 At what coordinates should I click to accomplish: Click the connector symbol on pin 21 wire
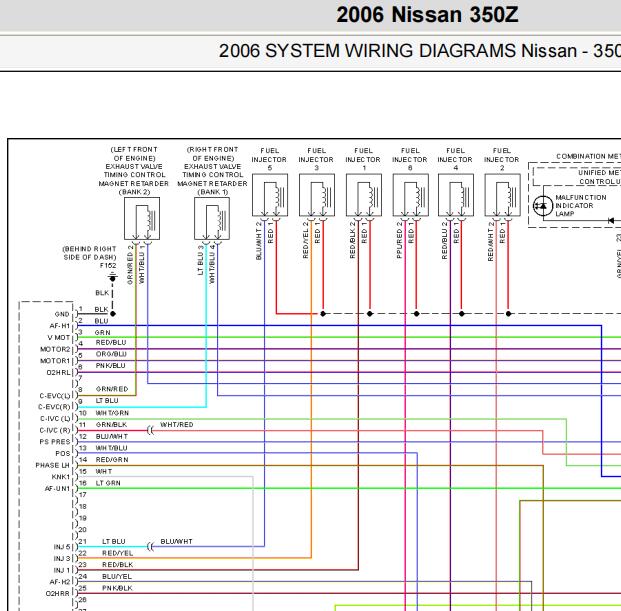coord(150,547)
